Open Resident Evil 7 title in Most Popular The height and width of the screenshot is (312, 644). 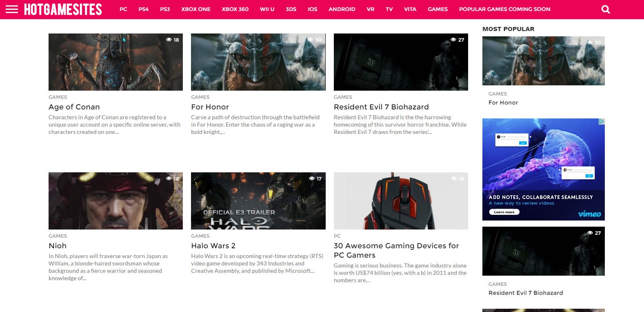point(526,293)
